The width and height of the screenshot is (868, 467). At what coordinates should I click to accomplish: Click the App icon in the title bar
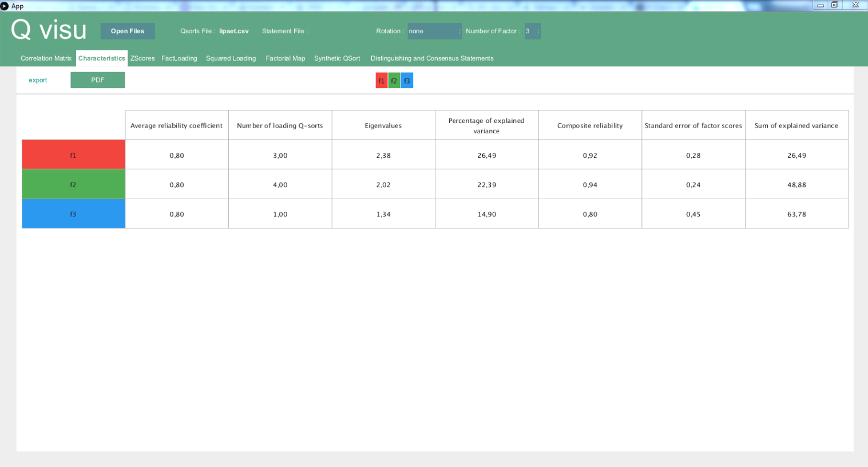point(5,6)
